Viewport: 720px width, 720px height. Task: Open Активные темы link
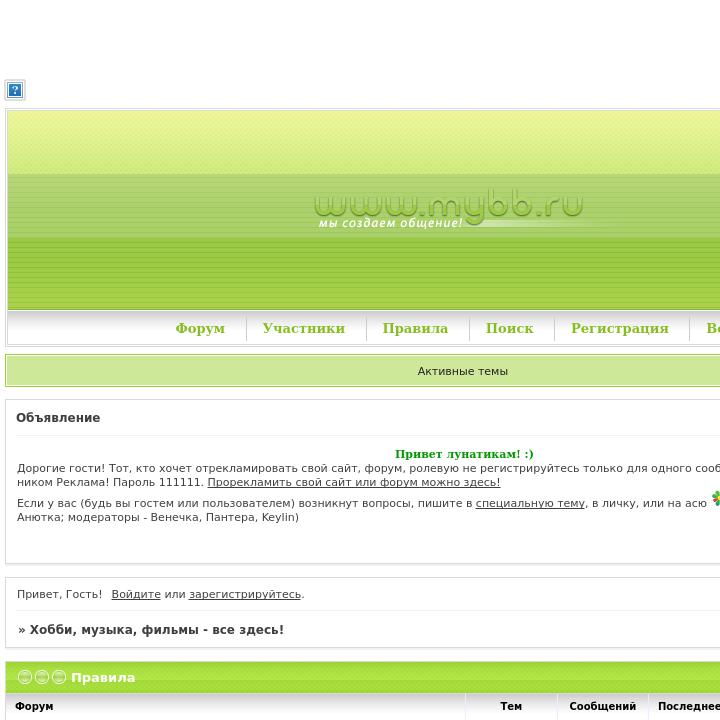462,371
